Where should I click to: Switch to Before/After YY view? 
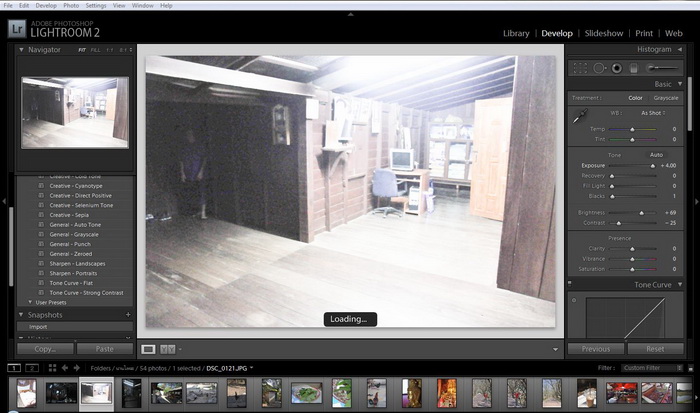click(167, 349)
